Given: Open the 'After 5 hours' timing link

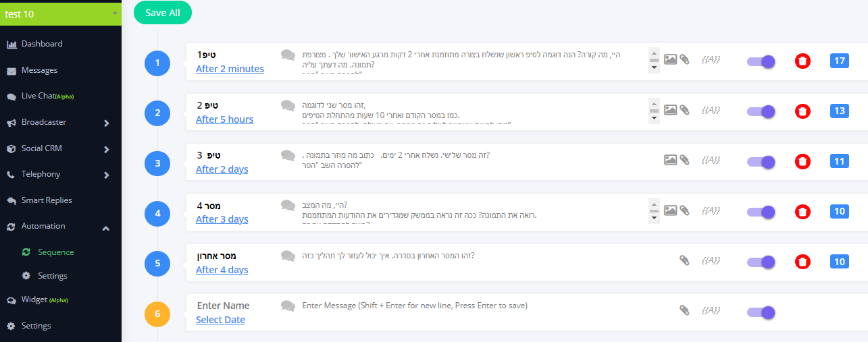Looking at the screenshot, I should [x=224, y=119].
